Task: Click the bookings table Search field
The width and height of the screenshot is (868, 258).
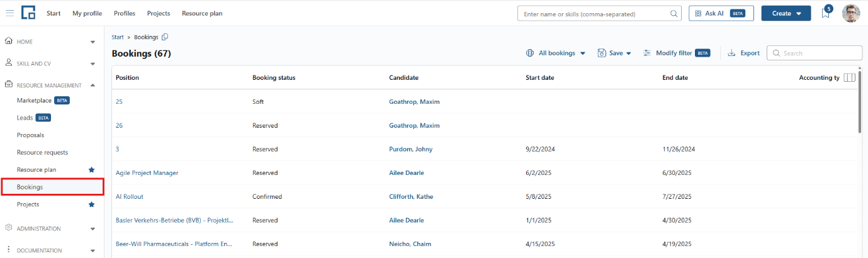Action: pyautogui.click(x=814, y=53)
